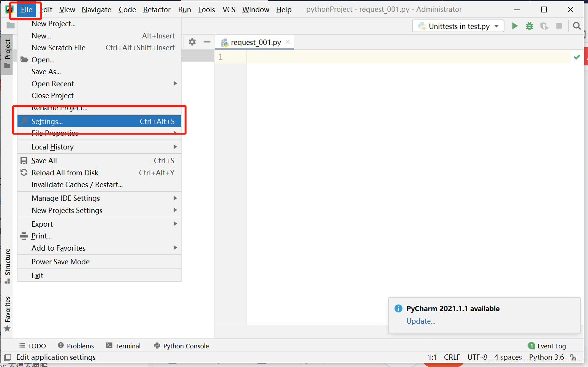Click the read-only lock icon in status bar
Viewport: 588px width, 367px height.
pyautogui.click(x=573, y=357)
